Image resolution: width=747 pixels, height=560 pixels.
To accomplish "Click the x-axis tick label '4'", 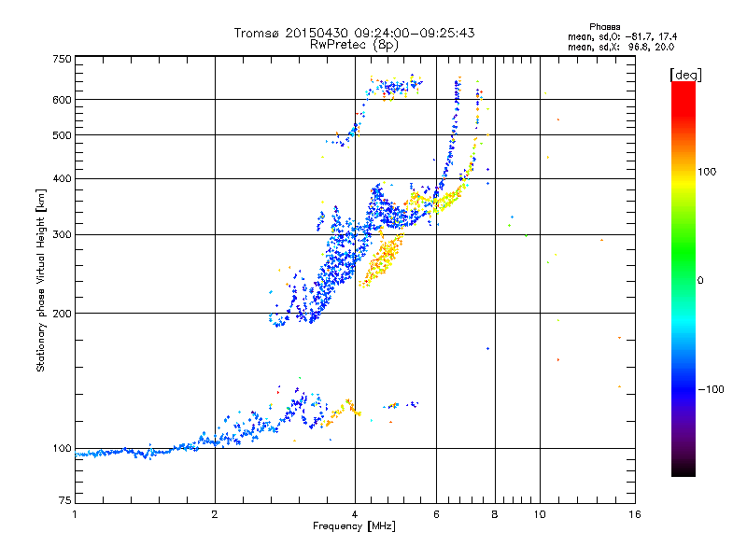I will (x=355, y=514).
